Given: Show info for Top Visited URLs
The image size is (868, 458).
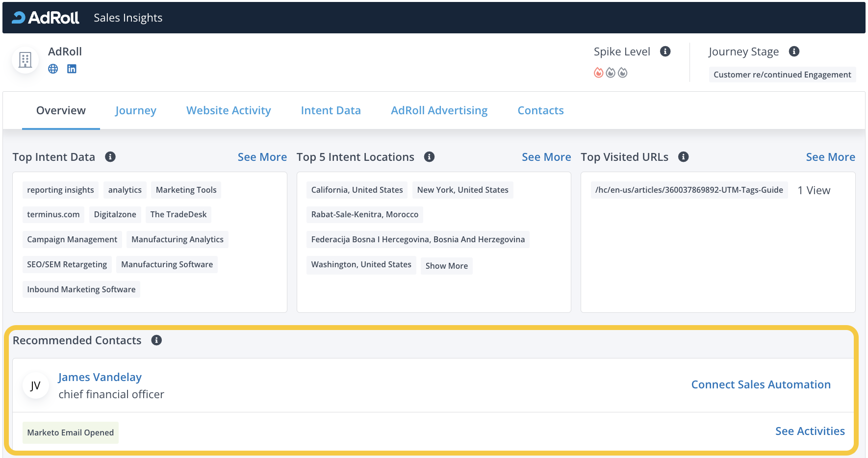Looking at the screenshot, I should pos(683,157).
